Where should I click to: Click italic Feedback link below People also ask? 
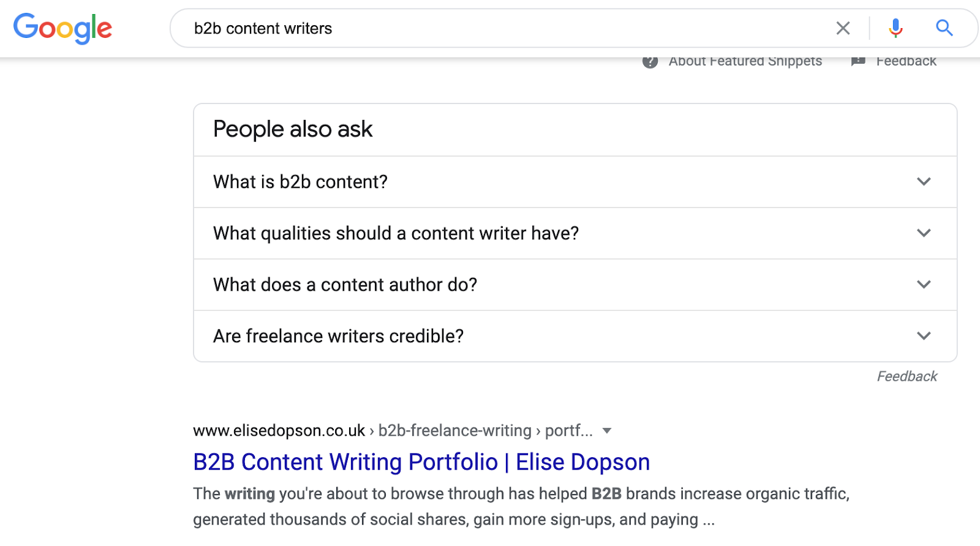(x=907, y=376)
